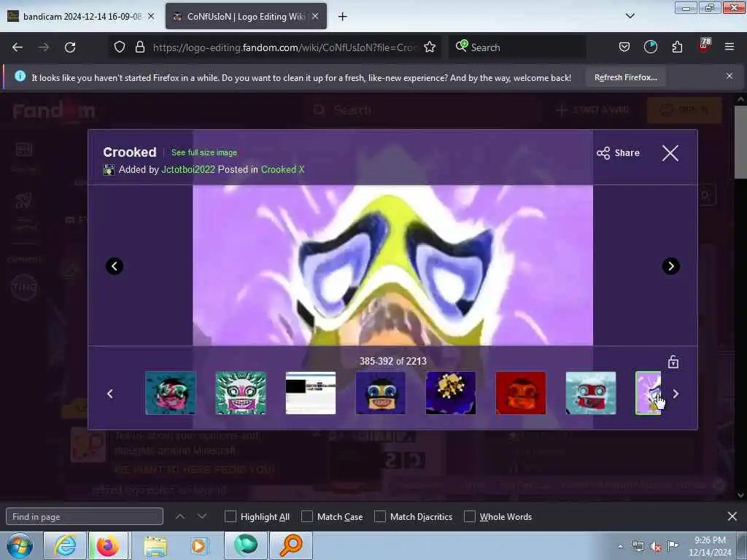Reload the page with the refresh icon
The height and width of the screenshot is (560, 747).
point(70,47)
